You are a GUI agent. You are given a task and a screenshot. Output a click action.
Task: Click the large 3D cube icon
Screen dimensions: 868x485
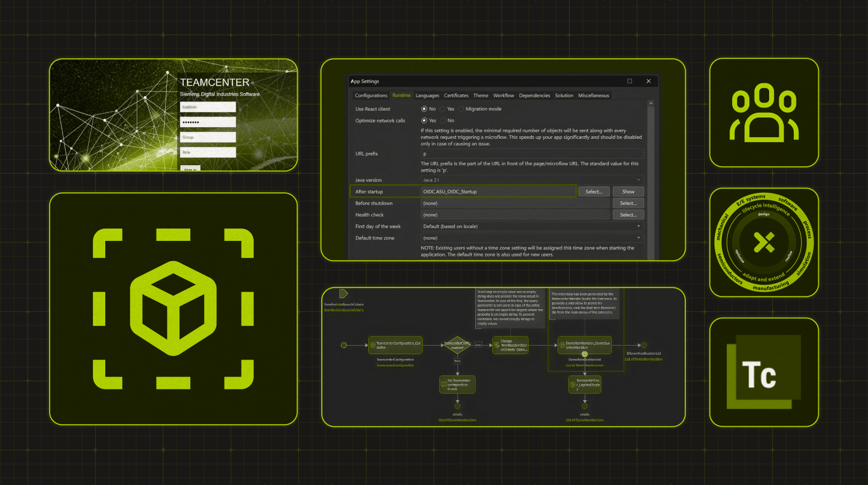pos(173,308)
